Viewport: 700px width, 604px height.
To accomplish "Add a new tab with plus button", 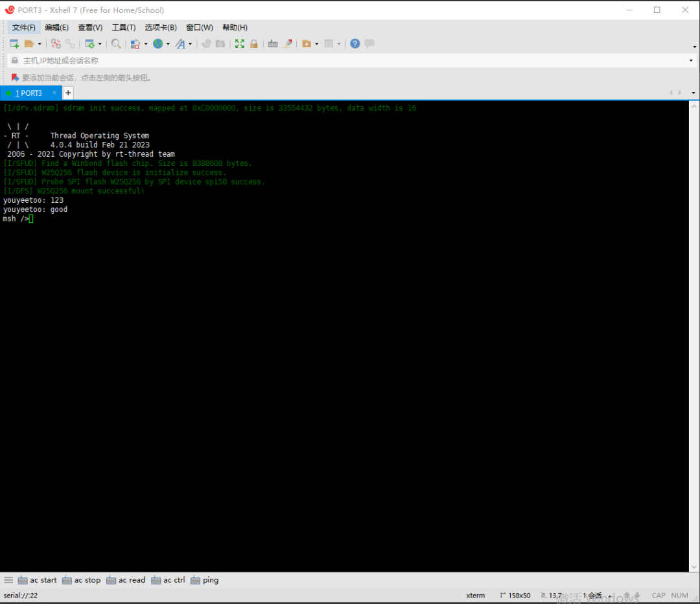I will pos(68,93).
